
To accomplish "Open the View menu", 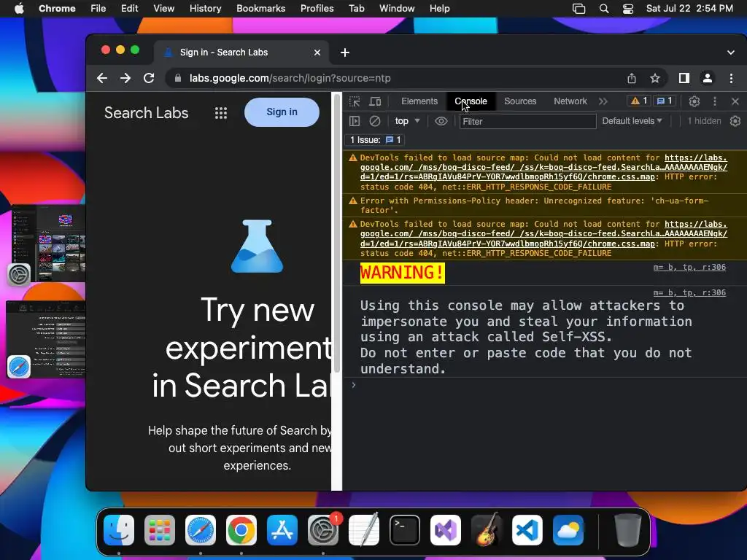I will (163, 9).
